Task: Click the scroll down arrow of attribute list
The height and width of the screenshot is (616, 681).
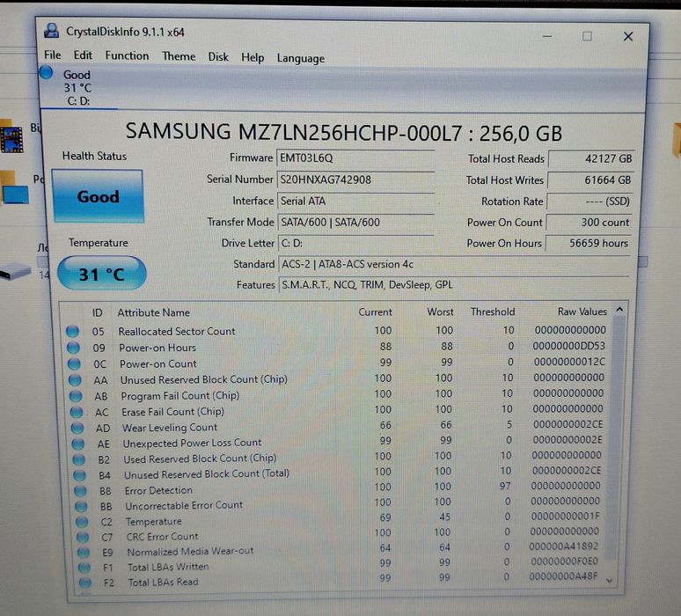Action: point(610,581)
